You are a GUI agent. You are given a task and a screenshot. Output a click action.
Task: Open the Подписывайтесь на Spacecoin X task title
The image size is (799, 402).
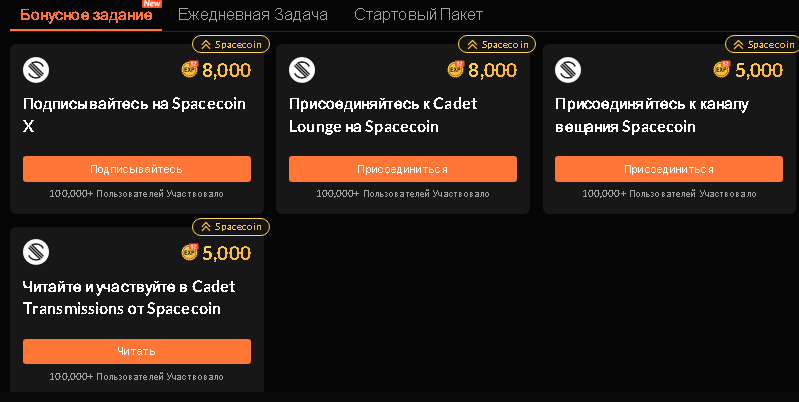(134, 115)
